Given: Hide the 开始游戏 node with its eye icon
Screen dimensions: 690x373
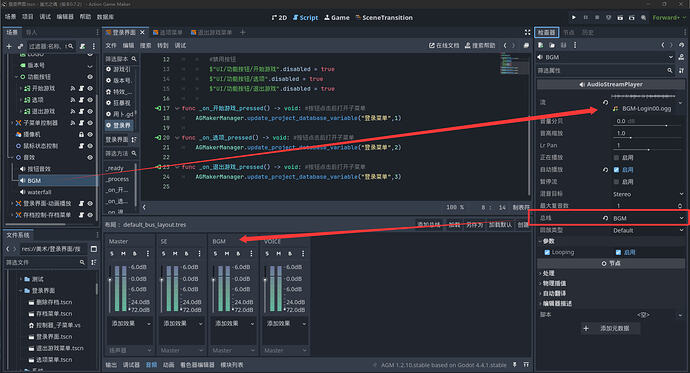Looking at the screenshot, I should tap(90, 88).
